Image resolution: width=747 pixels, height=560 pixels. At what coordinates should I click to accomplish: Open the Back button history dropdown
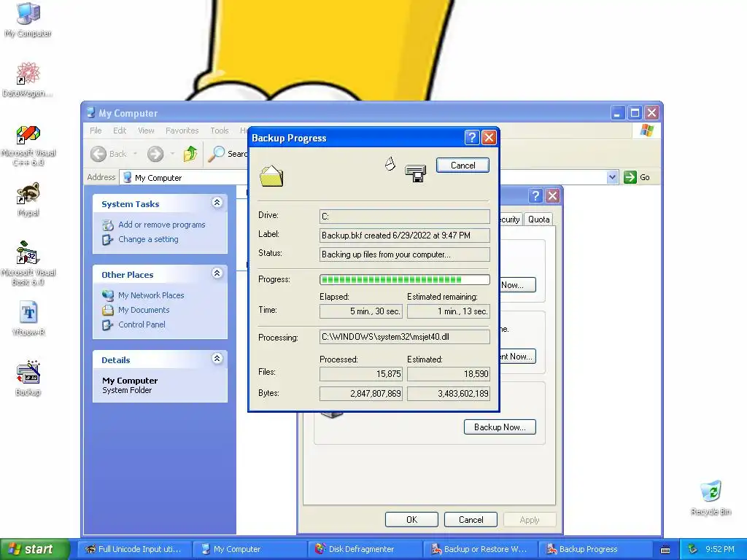tap(135, 154)
